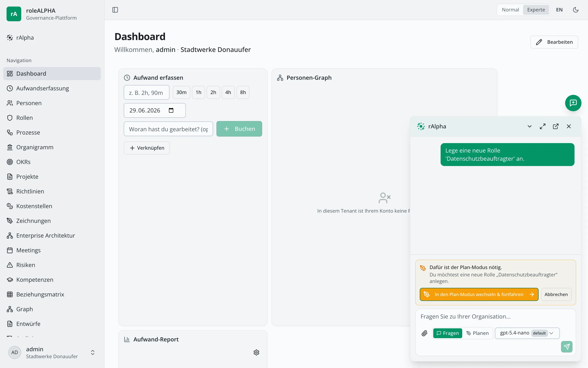Switch chat to Planen mode
The width and height of the screenshot is (588, 368).
pyautogui.click(x=478, y=333)
